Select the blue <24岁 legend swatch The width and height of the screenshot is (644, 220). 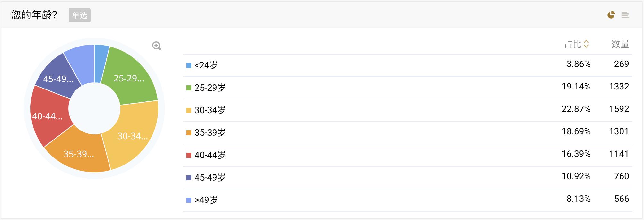[x=189, y=65]
